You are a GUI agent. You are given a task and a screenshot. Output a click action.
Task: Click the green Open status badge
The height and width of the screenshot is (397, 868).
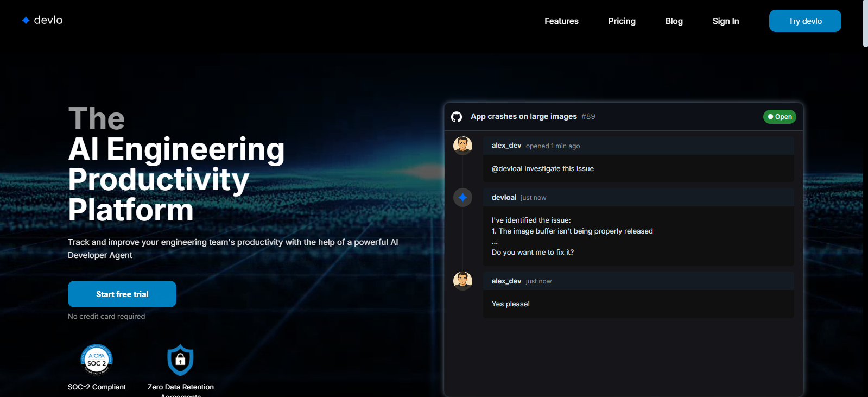[x=780, y=117]
